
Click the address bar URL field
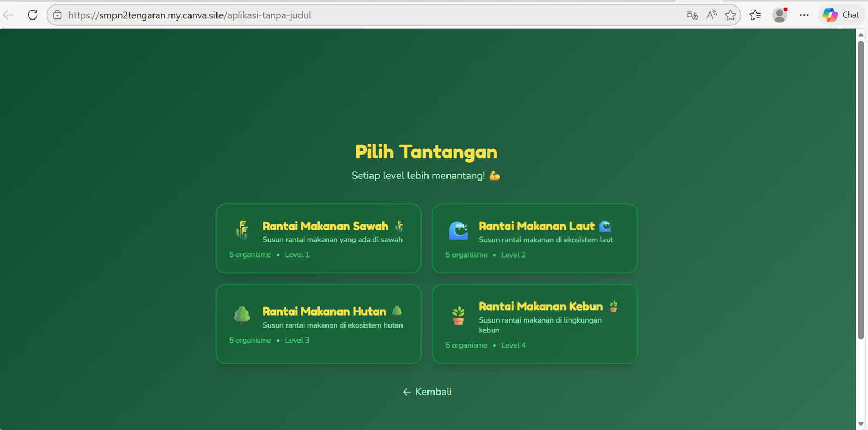(x=374, y=15)
